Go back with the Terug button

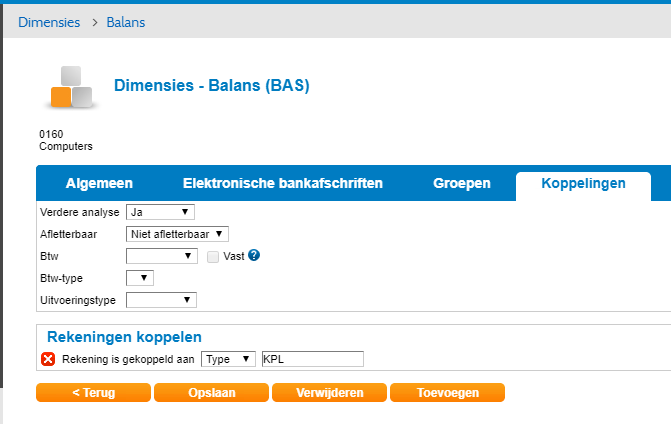pyautogui.click(x=93, y=392)
